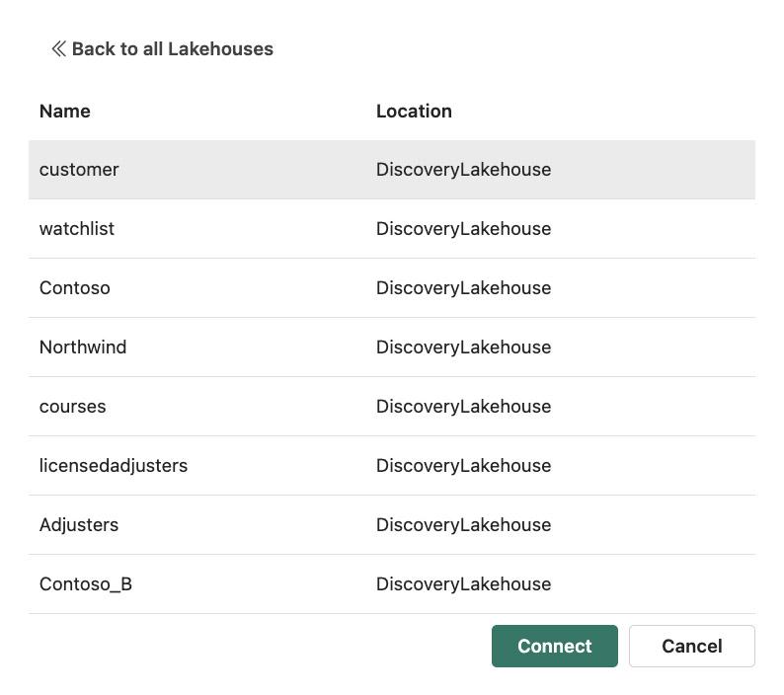Click DiscoveryLakehouse location in Contoso_B row
Image resolution: width=784 pixels, height=695 pixels.
[463, 584]
